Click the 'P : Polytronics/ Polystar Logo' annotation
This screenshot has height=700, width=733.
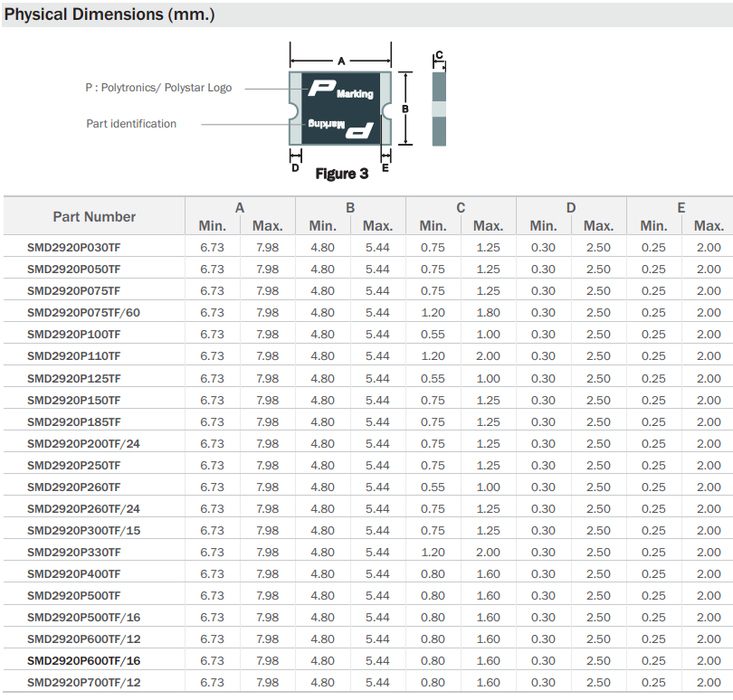pyautogui.click(x=158, y=88)
